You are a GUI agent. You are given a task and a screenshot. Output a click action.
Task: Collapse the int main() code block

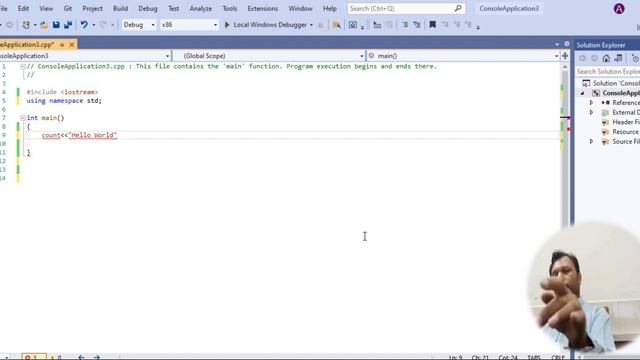pyautogui.click(x=23, y=118)
